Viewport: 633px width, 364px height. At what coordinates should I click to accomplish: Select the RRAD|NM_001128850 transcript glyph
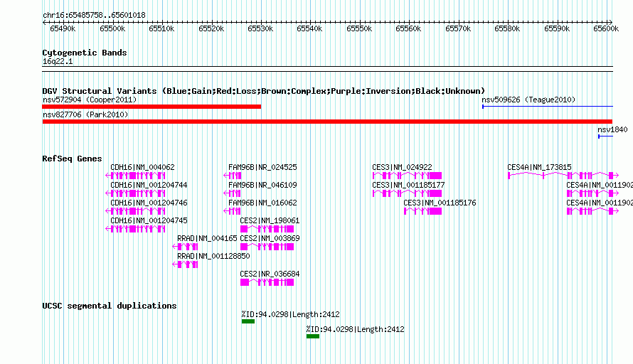pos(185,264)
